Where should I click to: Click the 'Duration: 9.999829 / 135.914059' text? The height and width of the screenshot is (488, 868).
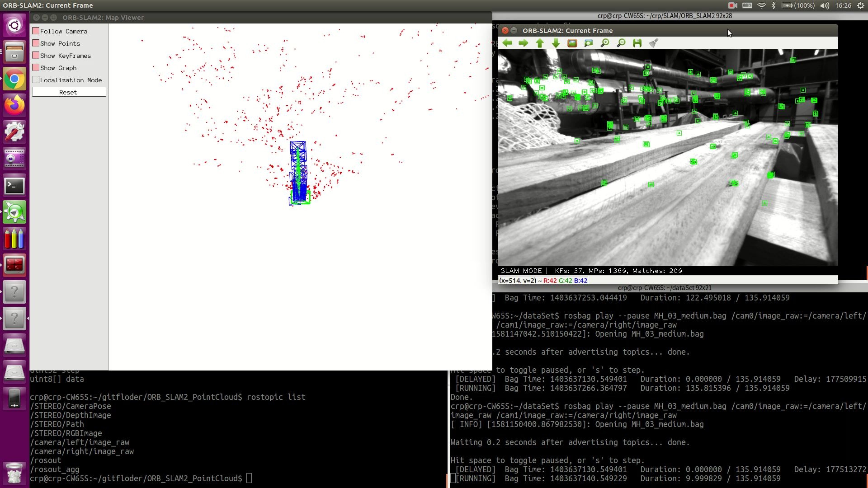point(710,479)
